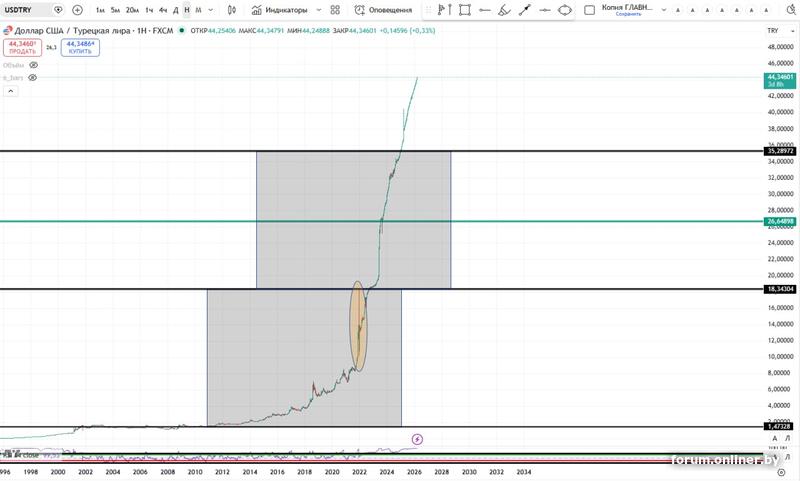
Task: Open the watchlist flag menu beside USDTRY
Action: [x=58, y=10]
